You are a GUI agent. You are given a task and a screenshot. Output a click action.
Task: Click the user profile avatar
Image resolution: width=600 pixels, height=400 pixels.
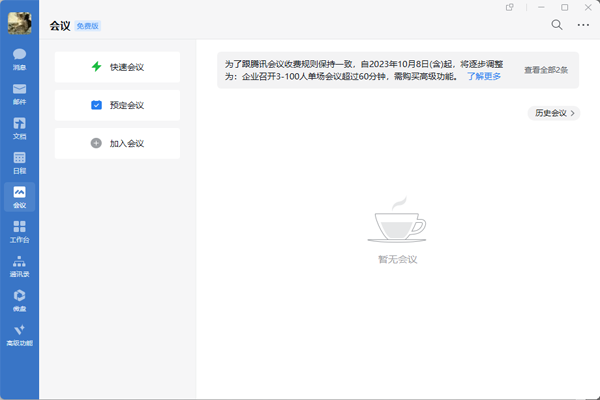tap(19, 24)
